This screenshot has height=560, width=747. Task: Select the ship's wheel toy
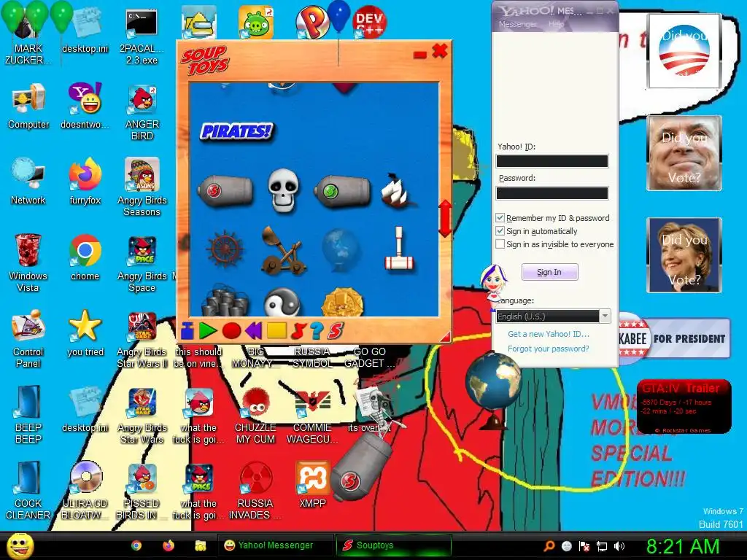225,249
